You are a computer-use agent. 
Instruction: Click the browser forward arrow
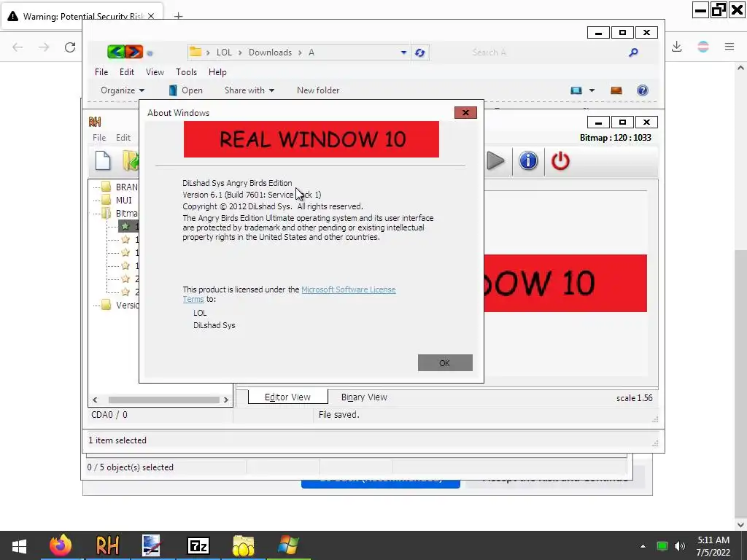click(44, 47)
